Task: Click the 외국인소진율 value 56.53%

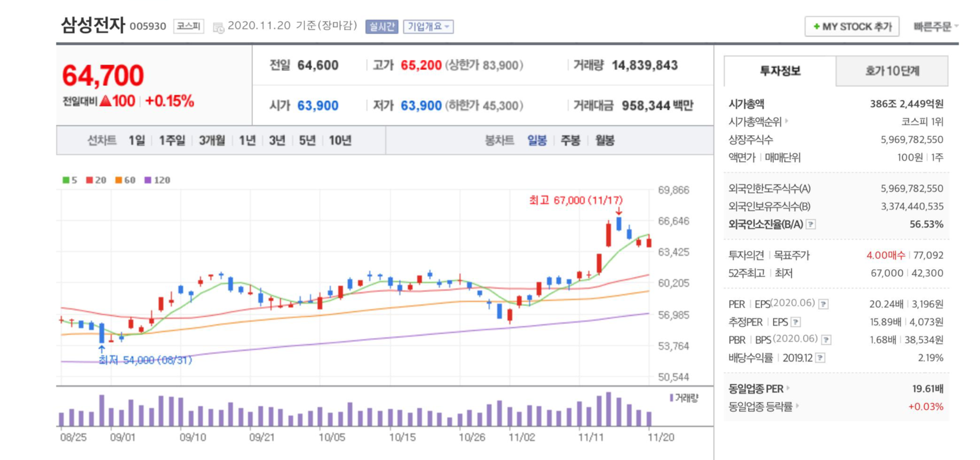Action: 926,224
